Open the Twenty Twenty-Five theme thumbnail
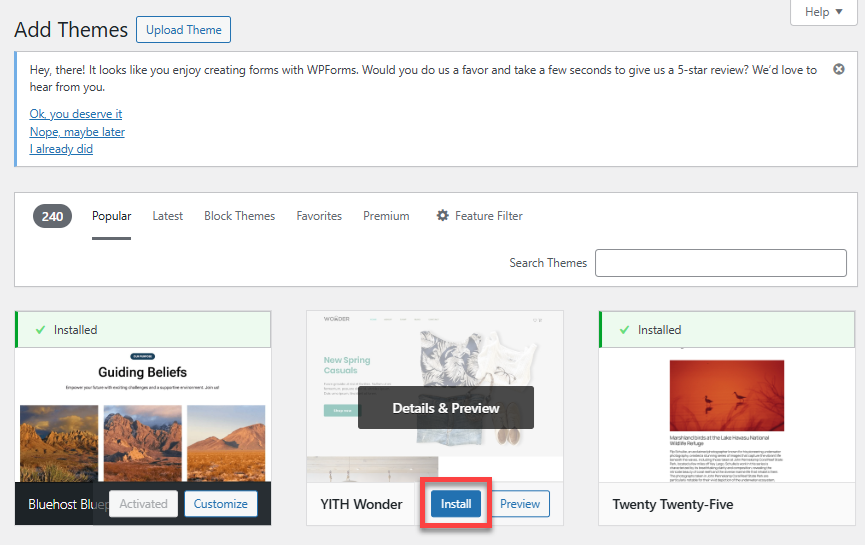This screenshot has width=865, height=545. pos(727,415)
